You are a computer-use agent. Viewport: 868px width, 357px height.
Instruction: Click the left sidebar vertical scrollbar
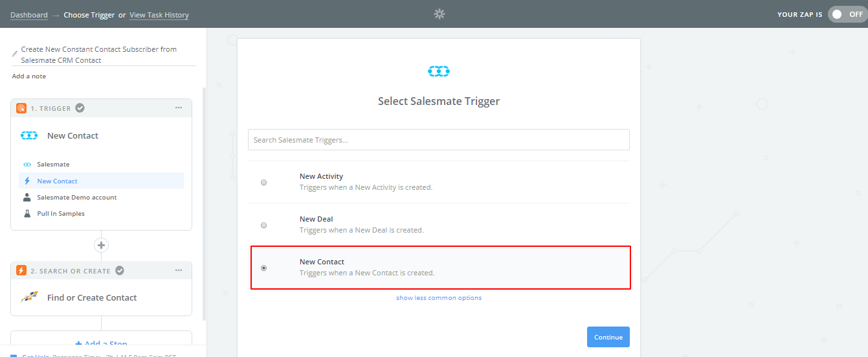(x=204, y=204)
